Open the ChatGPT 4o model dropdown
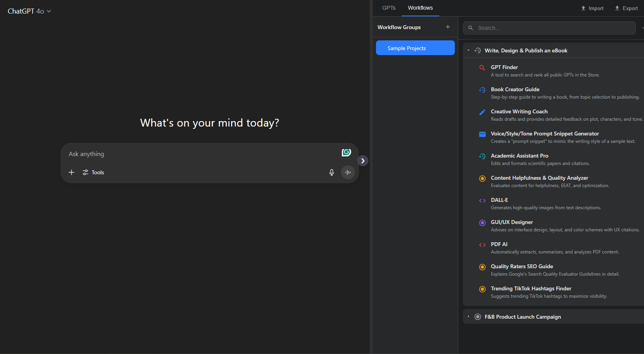 coord(30,11)
